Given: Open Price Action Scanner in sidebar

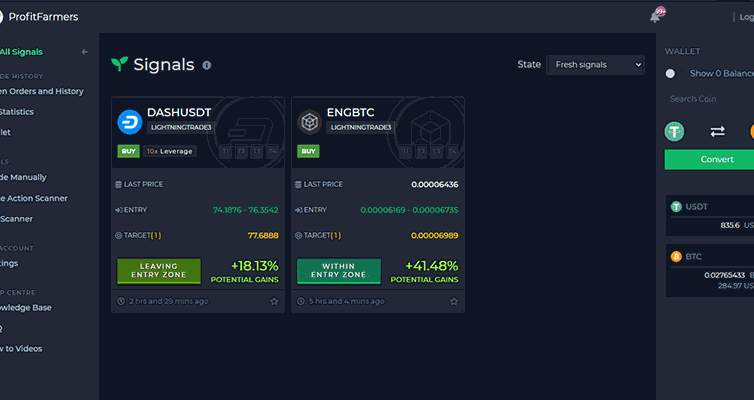Looking at the screenshot, I should (34, 198).
